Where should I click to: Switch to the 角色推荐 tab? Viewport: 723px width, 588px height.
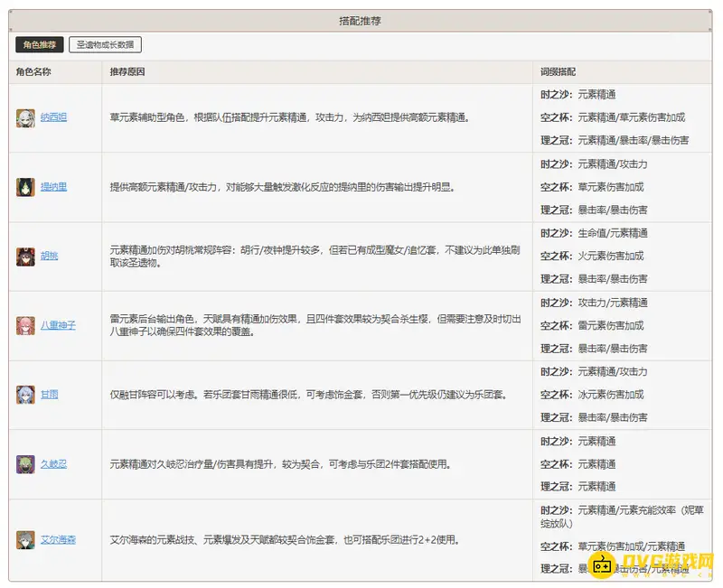pos(38,43)
